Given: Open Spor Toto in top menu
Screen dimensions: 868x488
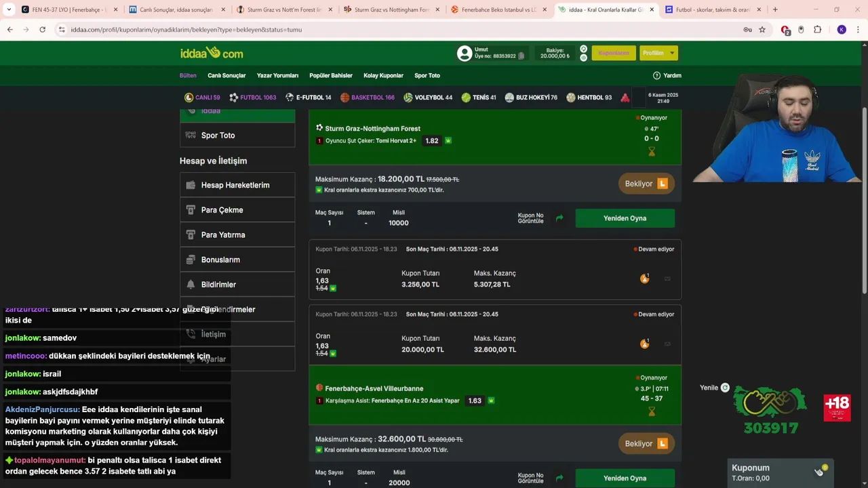Looking at the screenshot, I should pyautogui.click(x=427, y=75).
